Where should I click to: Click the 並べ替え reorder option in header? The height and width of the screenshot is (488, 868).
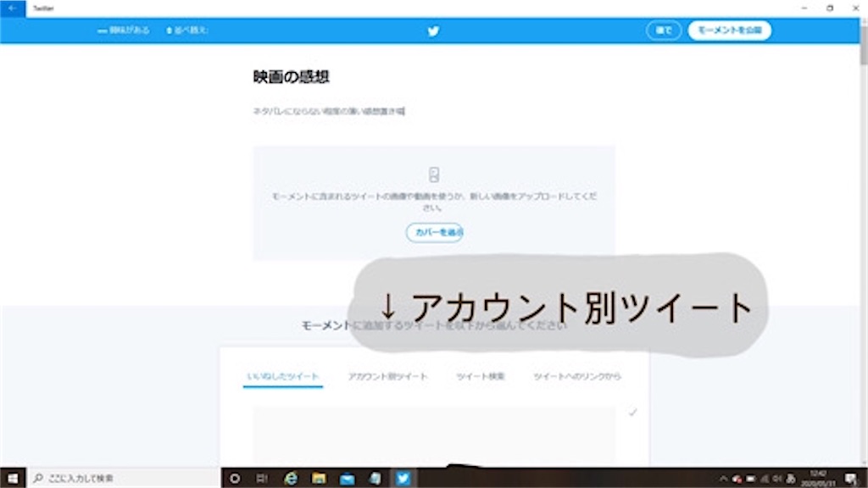coord(187,30)
